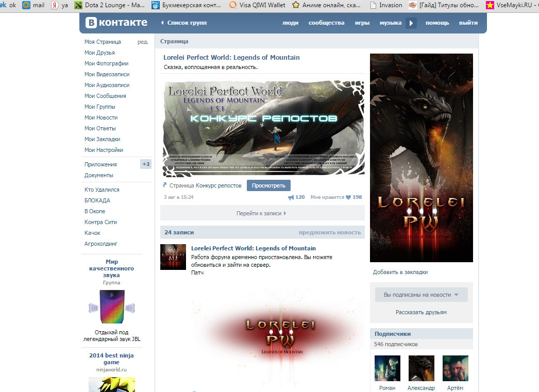Viewport: 539px width, 392px height.
Task: Go to музыка in top navigation
Action: point(391,23)
